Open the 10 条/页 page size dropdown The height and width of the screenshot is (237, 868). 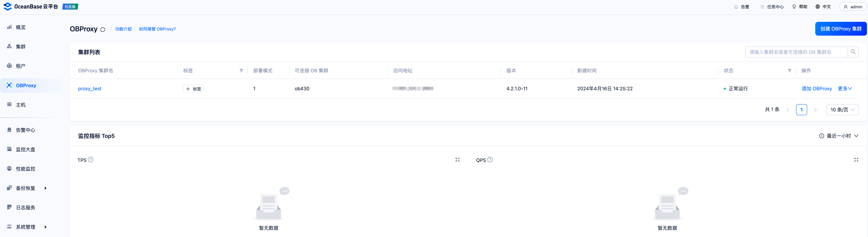(x=842, y=110)
